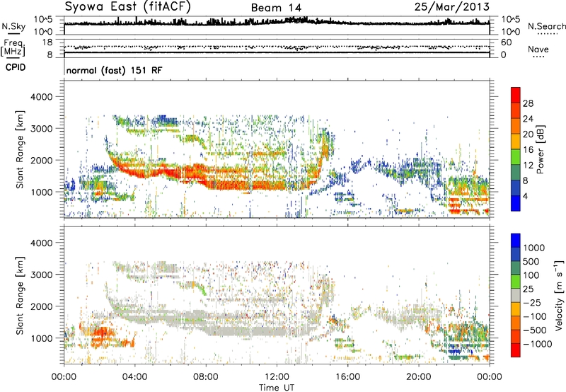Select the 'N.Sky' legend label

[13, 26]
